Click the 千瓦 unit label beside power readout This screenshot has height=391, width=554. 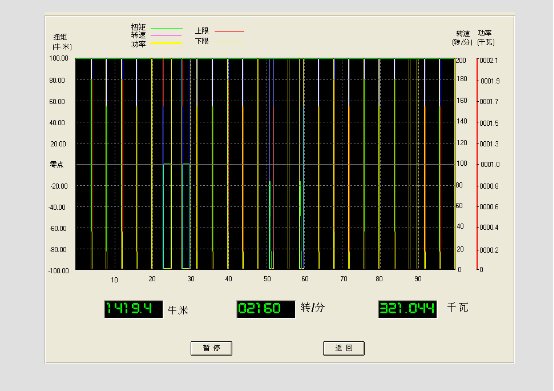click(458, 307)
